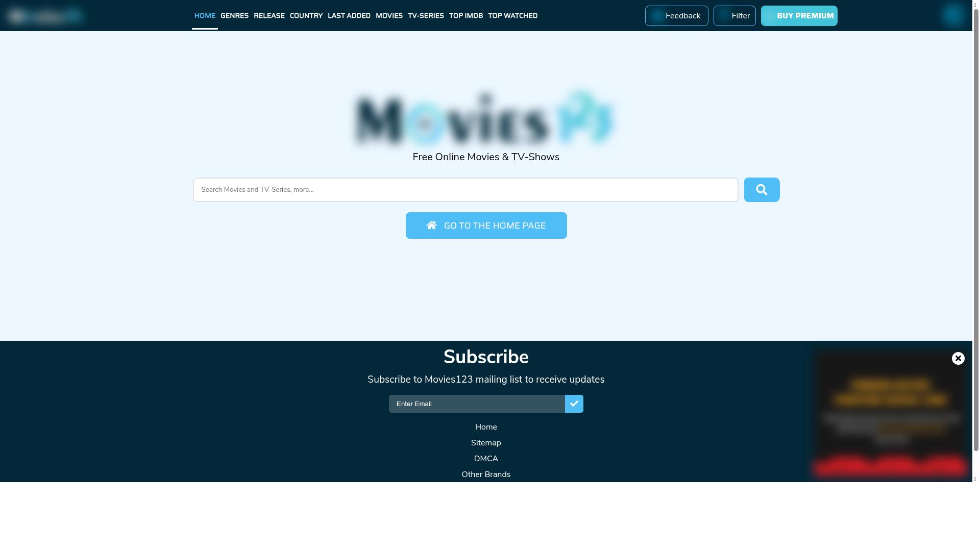Select the LAST ADDED menu item
Image resolution: width=980 pixels, height=551 pixels.
pyautogui.click(x=349, y=16)
